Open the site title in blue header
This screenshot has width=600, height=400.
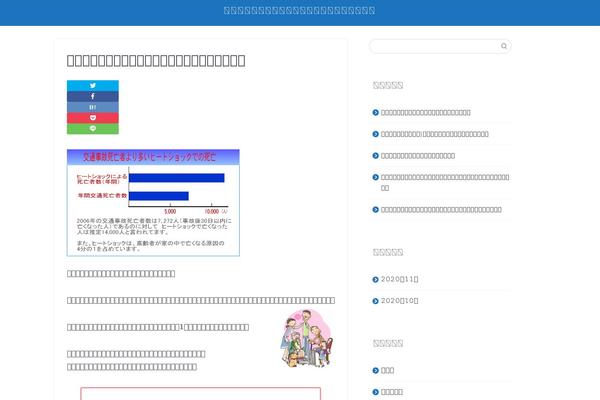299,10
